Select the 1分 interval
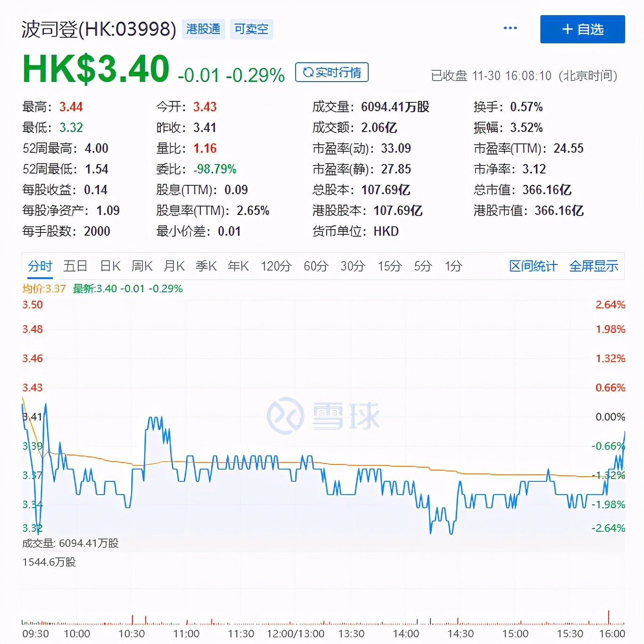Viewport: 644px width, 644px height. point(452,266)
